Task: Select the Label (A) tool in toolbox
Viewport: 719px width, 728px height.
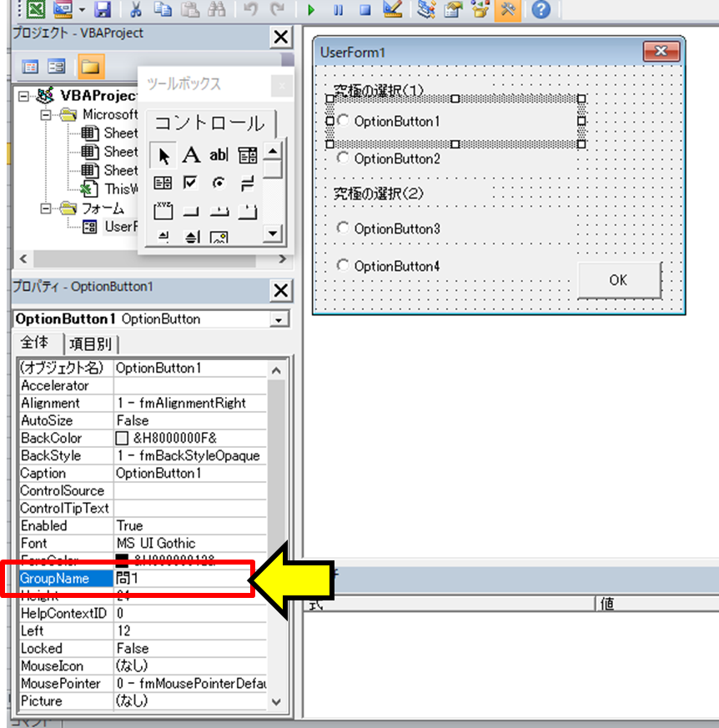Action: (191, 155)
